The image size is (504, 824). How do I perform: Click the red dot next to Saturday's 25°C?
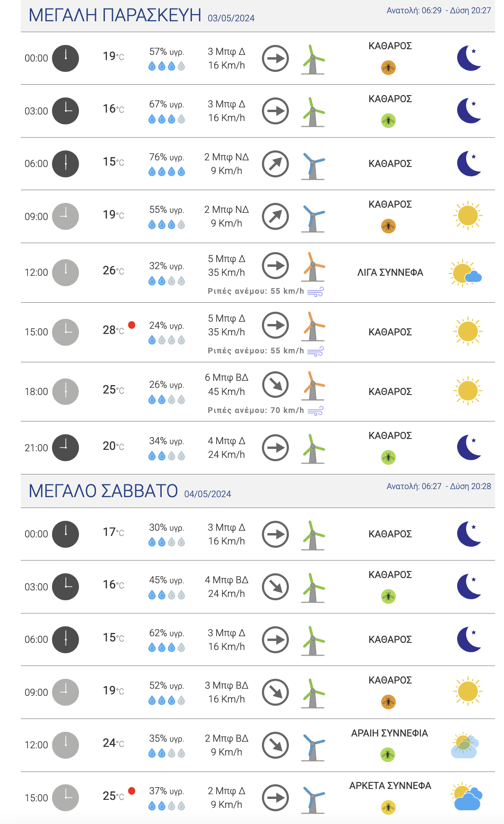point(132,791)
